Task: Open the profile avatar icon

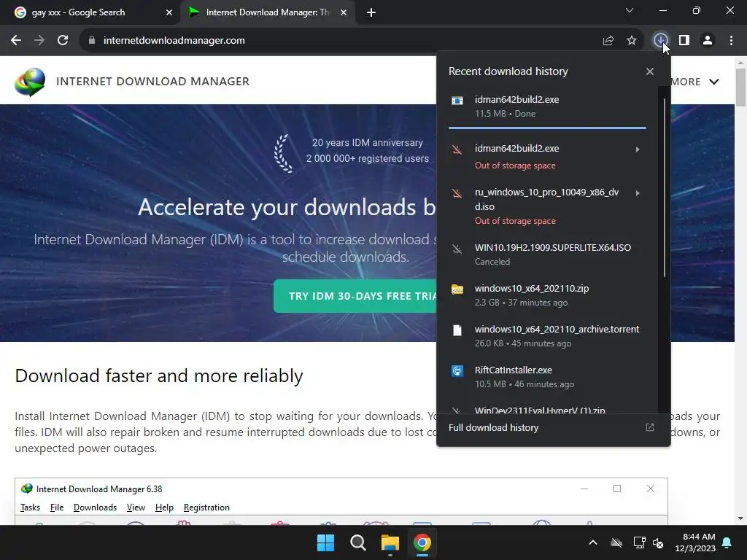Action: coord(708,41)
